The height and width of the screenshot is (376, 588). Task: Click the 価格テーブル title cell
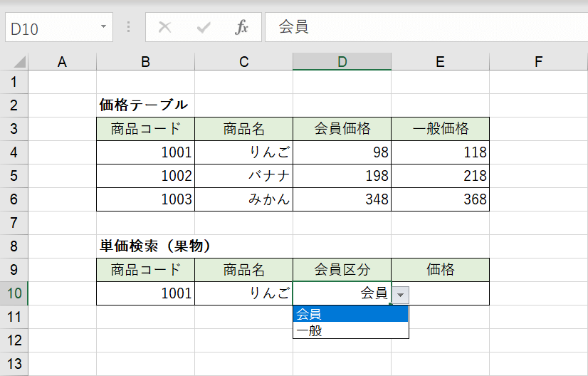click(x=145, y=105)
